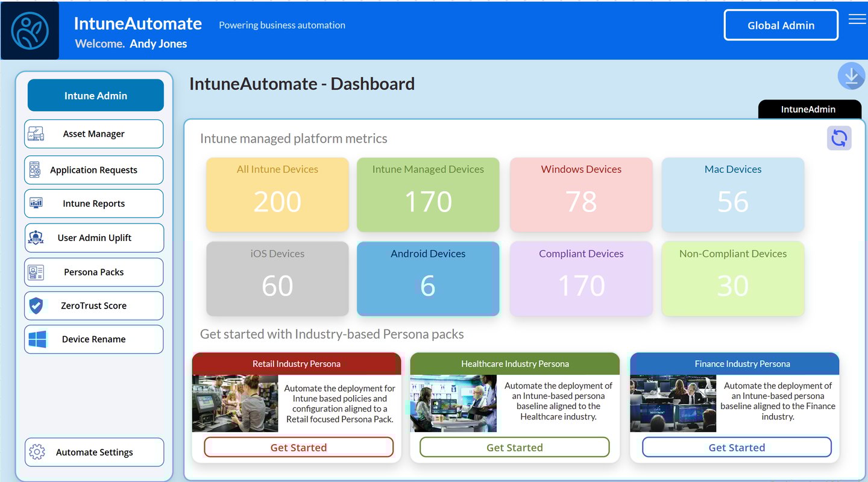Click the Persona Packs ID card icon
This screenshot has width=868, height=482.
tap(36, 272)
